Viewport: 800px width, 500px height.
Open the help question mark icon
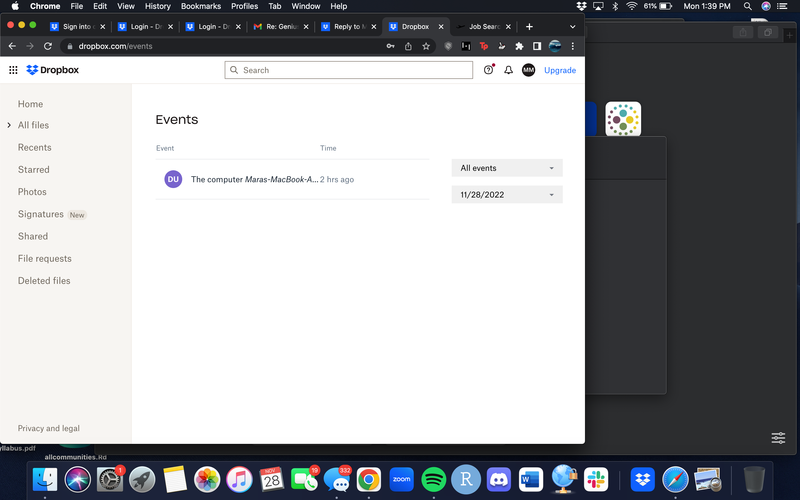tap(488, 70)
